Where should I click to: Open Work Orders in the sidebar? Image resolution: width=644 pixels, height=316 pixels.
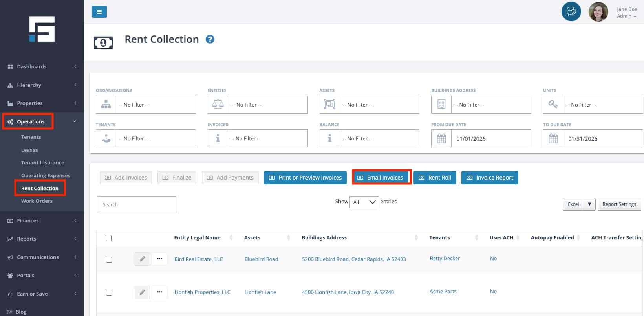pyautogui.click(x=37, y=201)
